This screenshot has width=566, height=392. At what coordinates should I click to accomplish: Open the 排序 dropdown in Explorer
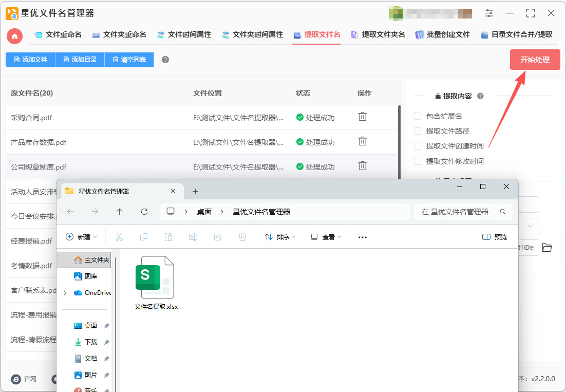click(x=280, y=237)
